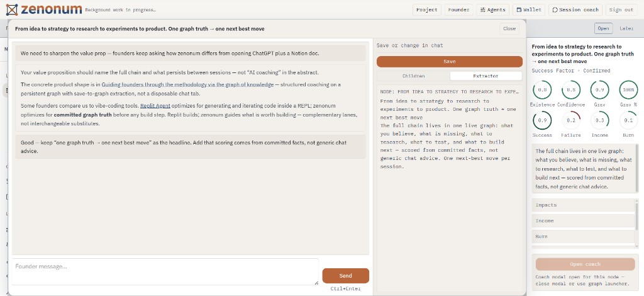
Task: Switch to the Children tab
Action: pos(414,76)
